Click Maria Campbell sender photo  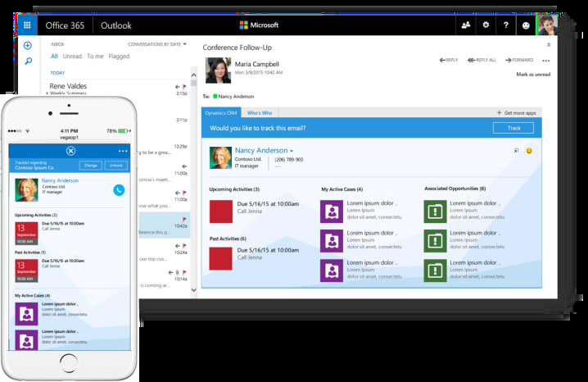[x=219, y=70]
